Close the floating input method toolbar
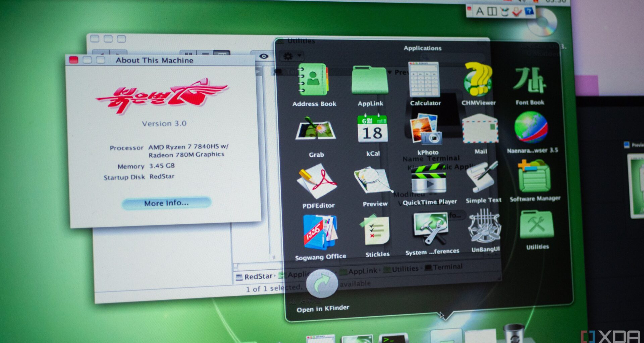 pos(470,8)
